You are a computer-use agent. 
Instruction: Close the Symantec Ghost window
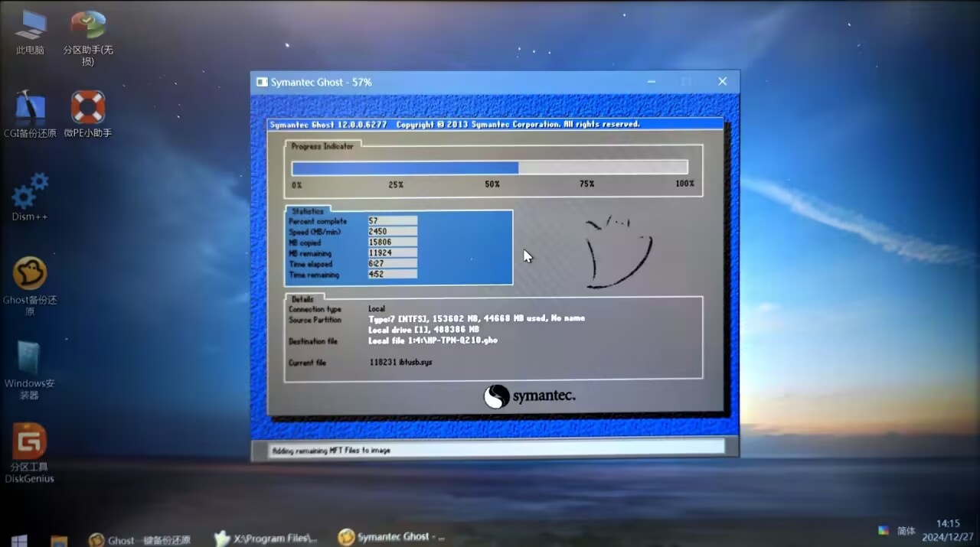[x=722, y=81]
